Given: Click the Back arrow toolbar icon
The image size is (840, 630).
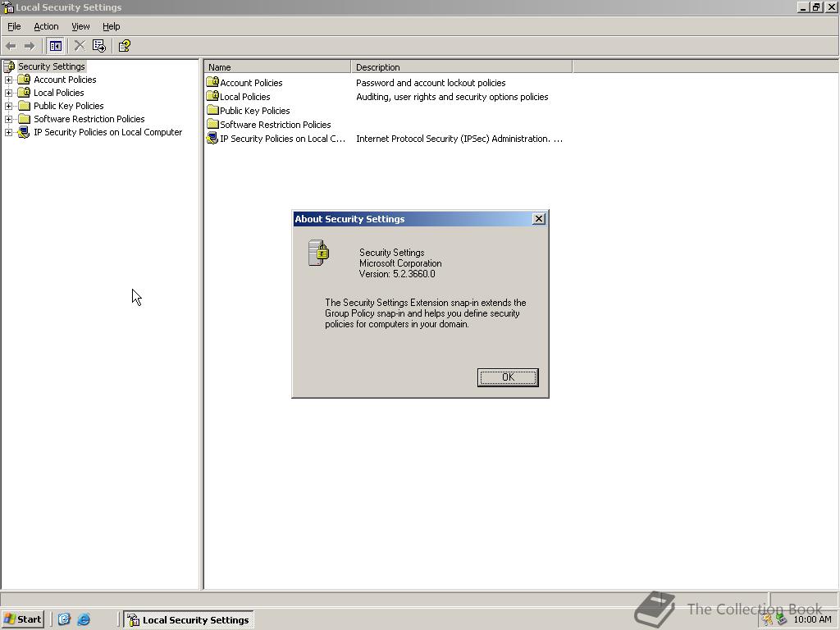Looking at the screenshot, I should (11, 46).
